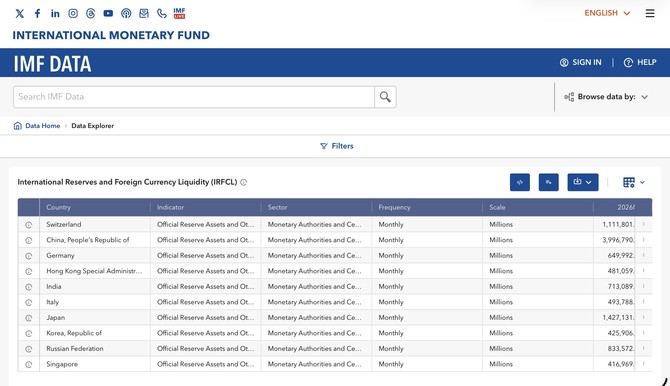Click the second blue toolbar button beside embed
Viewport: 670px width, 386px height.
click(x=549, y=182)
